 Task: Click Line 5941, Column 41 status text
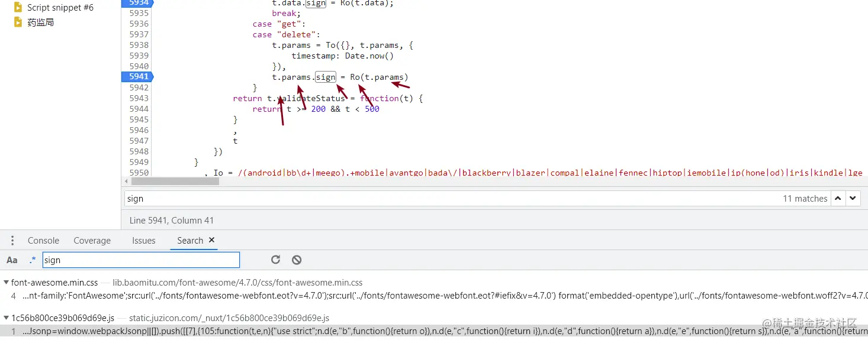coord(171,221)
